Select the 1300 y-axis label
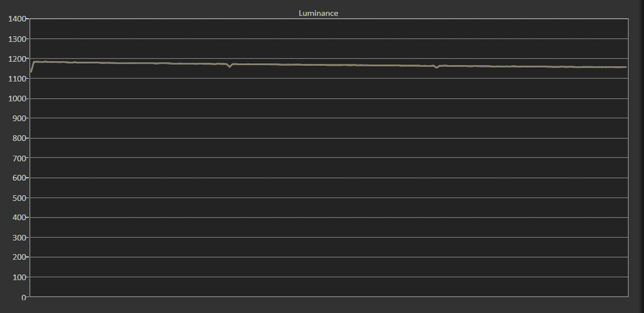 [15, 39]
